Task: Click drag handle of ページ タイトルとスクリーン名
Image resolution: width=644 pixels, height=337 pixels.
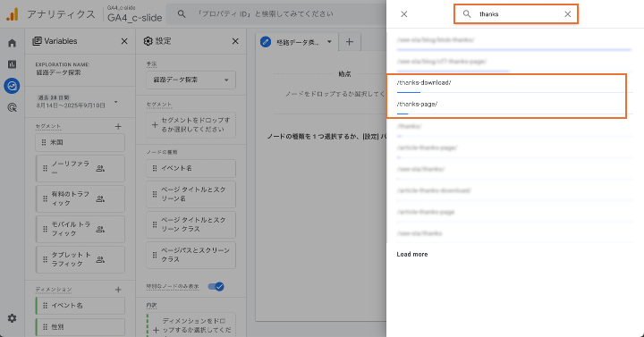Action: tap(155, 194)
